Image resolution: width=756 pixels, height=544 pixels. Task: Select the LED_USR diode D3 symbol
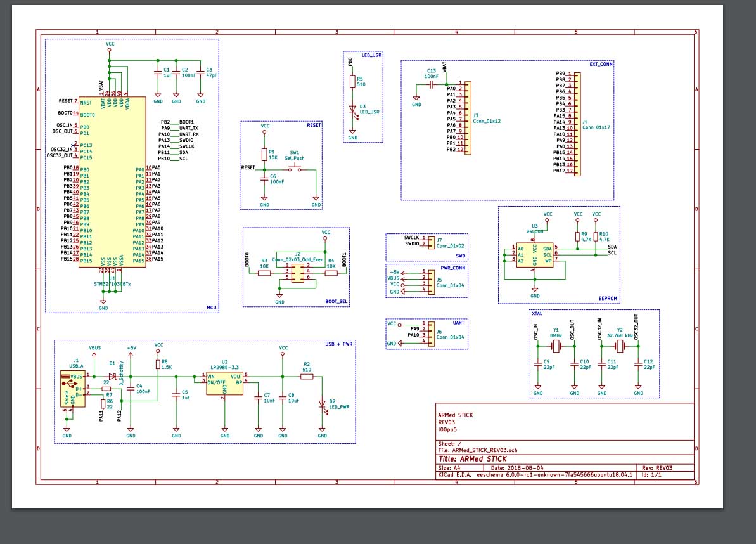pyautogui.click(x=352, y=109)
